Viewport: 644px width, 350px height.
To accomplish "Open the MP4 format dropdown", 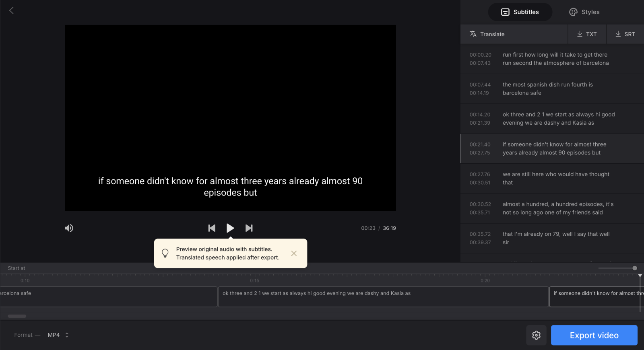I will tap(58, 335).
